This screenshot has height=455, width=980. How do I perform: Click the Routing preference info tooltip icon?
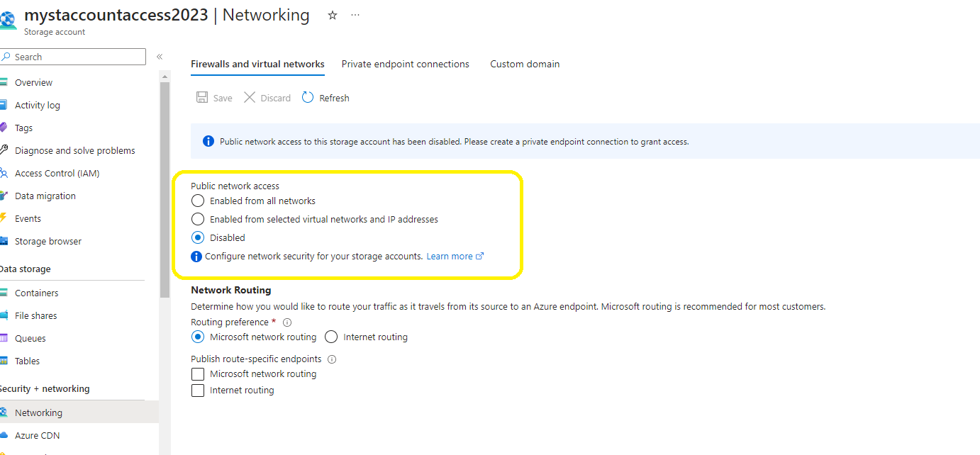pyautogui.click(x=286, y=322)
